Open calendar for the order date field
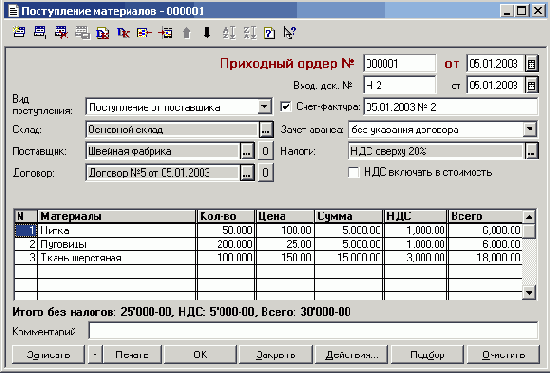Viewport: 550px width, 373px height. (x=531, y=64)
